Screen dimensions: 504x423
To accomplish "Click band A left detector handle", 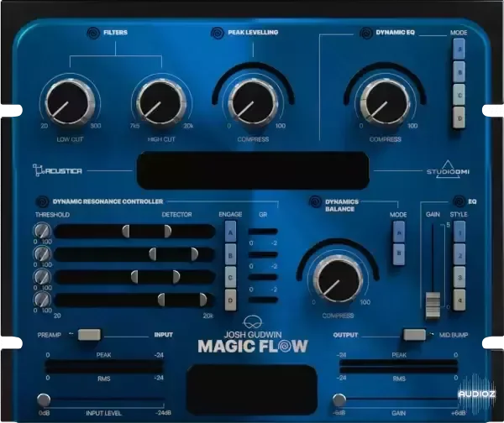I will (126, 232).
